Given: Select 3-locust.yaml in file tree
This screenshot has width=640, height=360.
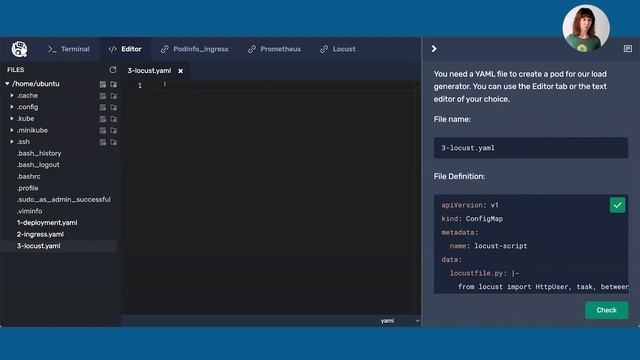Looking at the screenshot, I should point(38,246).
